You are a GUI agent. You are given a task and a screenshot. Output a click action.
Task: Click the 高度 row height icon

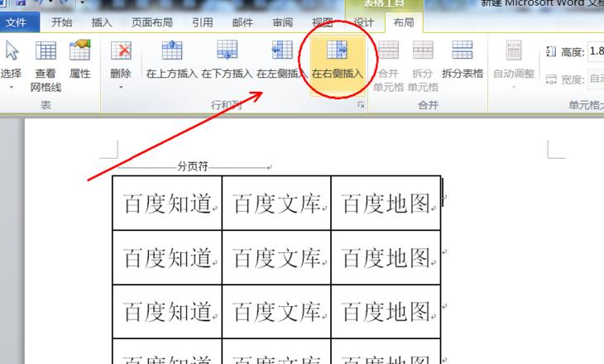[551, 51]
